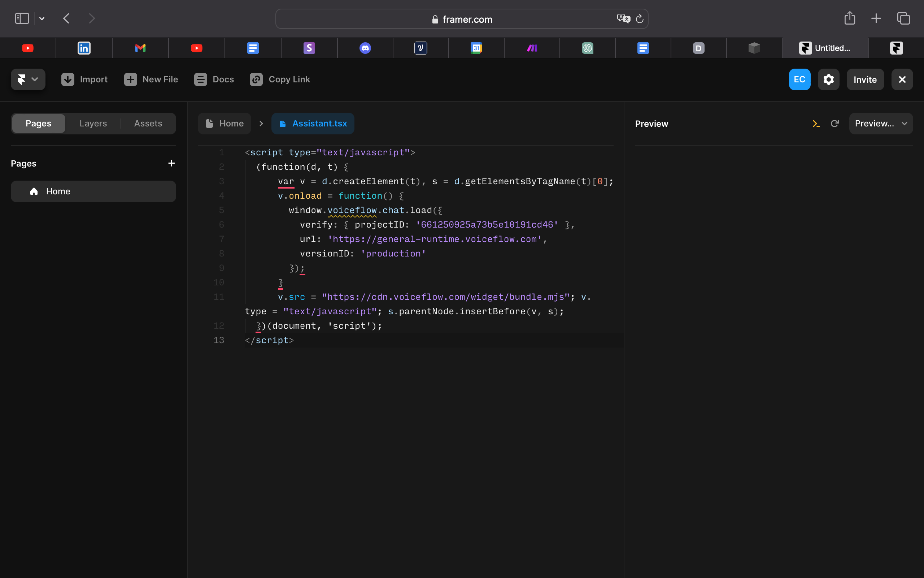Add a new page with plus icon
This screenshot has width=924, height=578.
[171, 163]
